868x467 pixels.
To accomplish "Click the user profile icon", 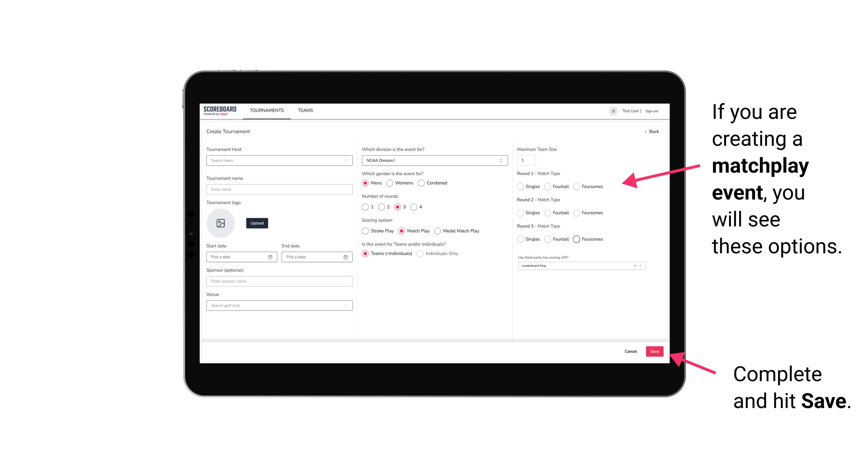I will pyautogui.click(x=612, y=110).
